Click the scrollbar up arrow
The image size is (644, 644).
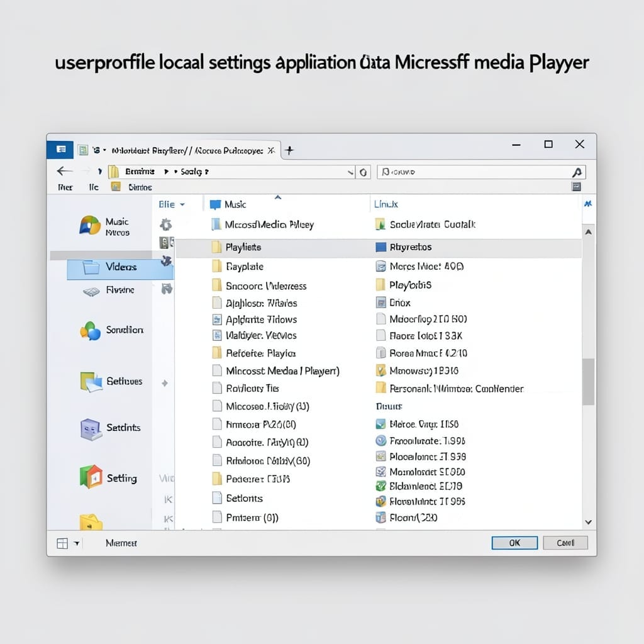588,232
